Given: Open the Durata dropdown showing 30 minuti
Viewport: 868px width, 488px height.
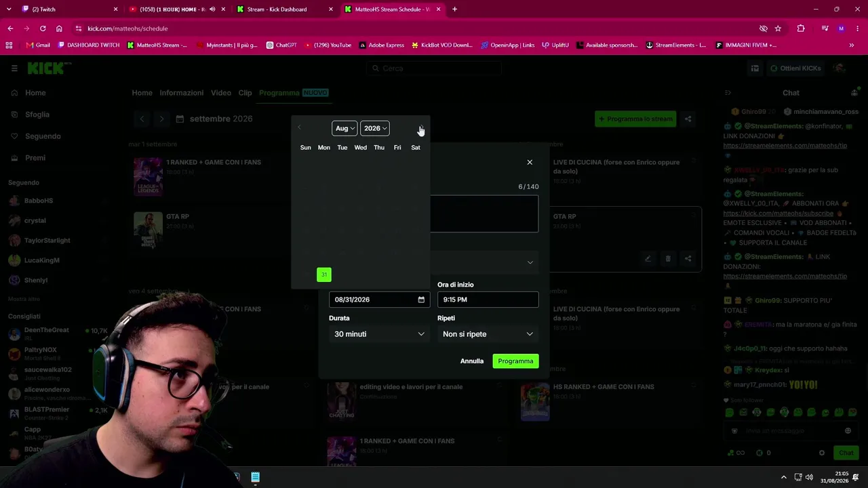Looking at the screenshot, I should [x=379, y=334].
